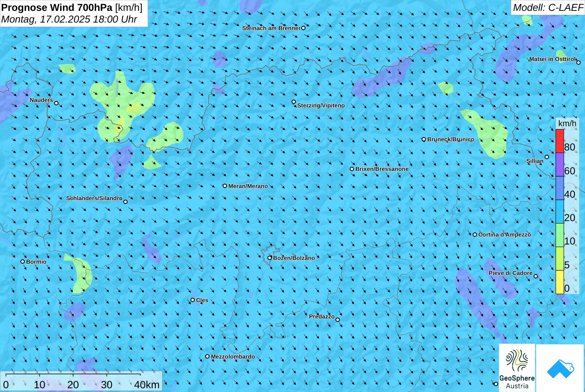
Task: Click the 'Pieve di Cadore' label
Action: 511,273
